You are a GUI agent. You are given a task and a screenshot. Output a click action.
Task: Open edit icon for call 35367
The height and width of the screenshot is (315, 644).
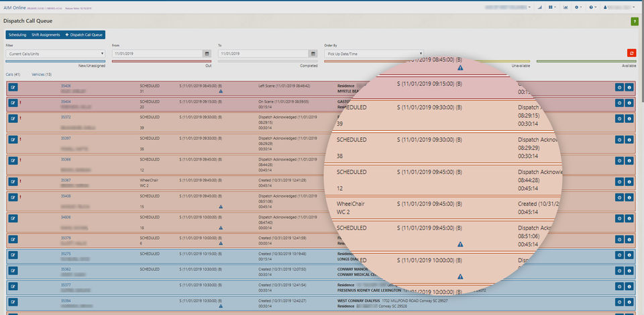point(13,181)
